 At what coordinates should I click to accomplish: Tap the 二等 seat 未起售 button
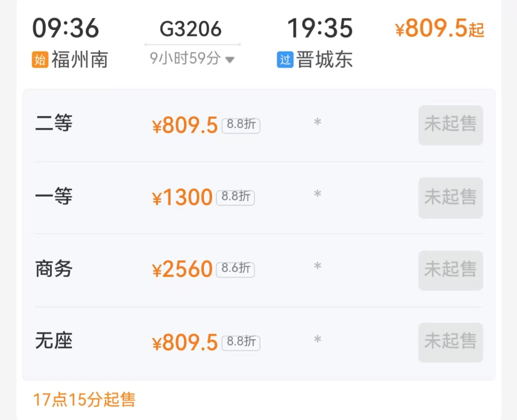click(450, 125)
